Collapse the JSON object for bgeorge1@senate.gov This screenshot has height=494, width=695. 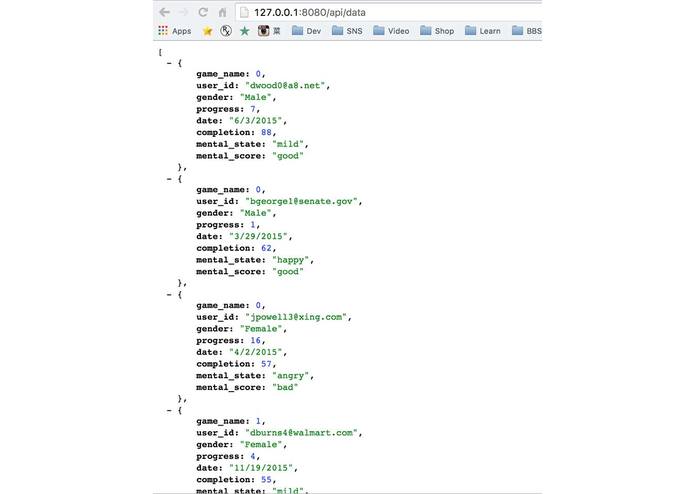(169, 179)
